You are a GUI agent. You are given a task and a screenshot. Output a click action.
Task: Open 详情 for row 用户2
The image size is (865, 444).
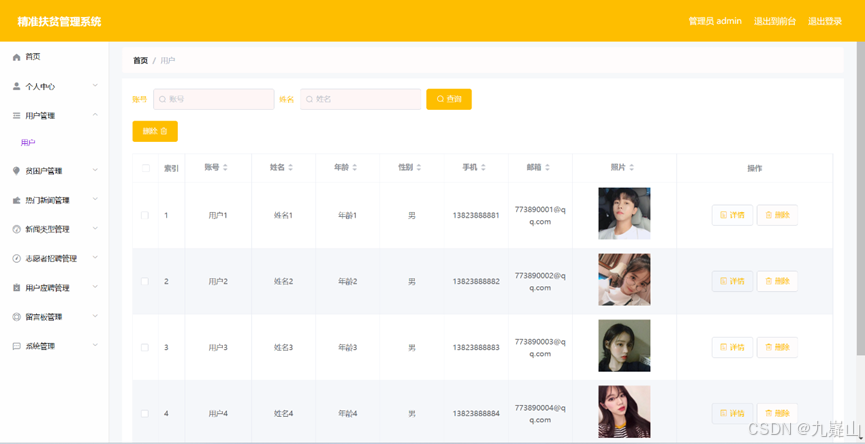[732, 281]
